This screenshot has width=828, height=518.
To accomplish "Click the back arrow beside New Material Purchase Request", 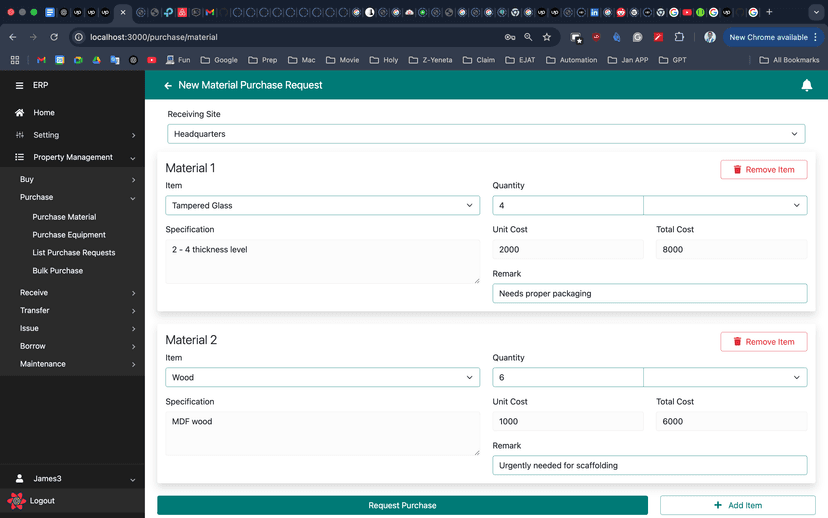I will 168,86.
